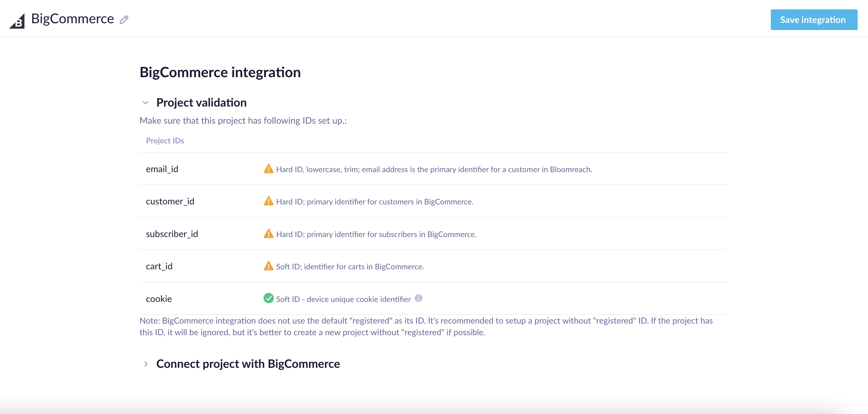Click the BigCommerce logo icon
The width and height of the screenshot is (868, 414).
point(17,21)
